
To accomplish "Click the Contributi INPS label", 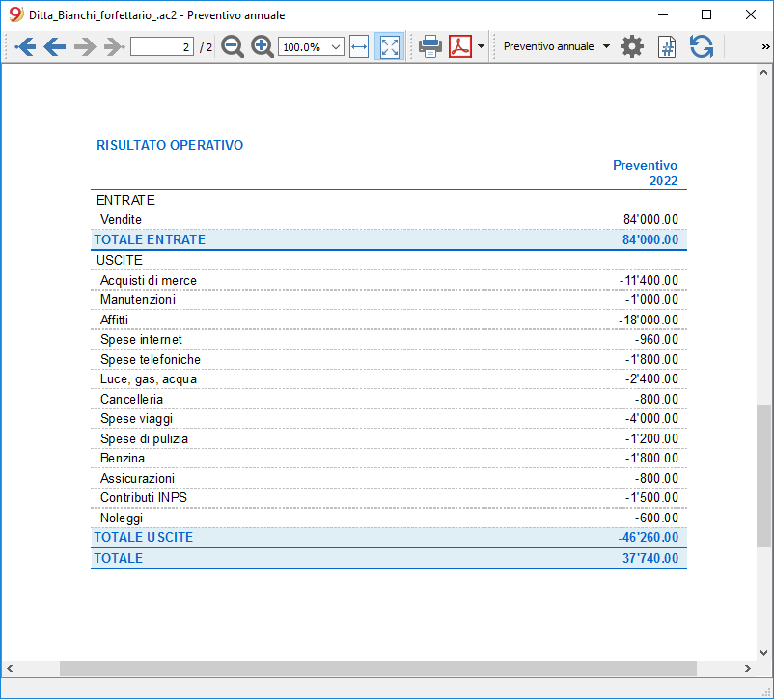I will (143, 498).
